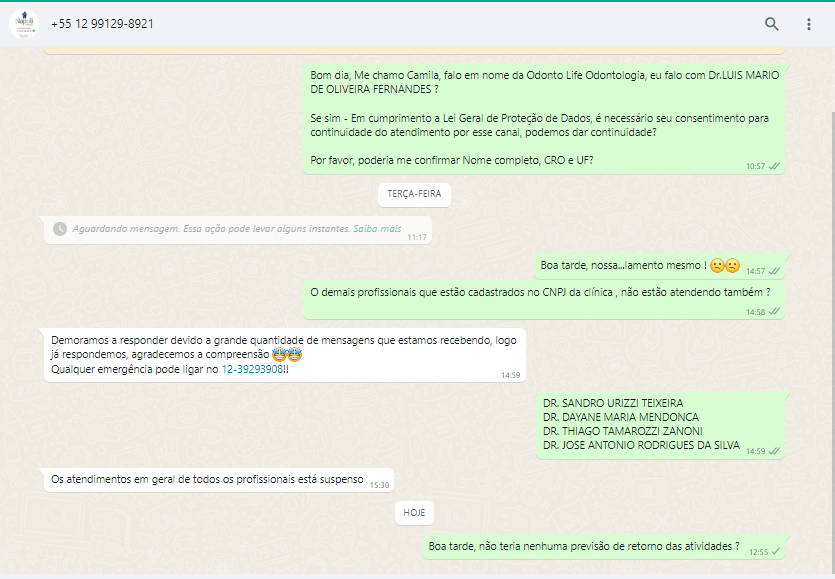Image resolution: width=835 pixels, height=579 pixels.
Task: Select the message introducing Camila from Odonto Life
Action: (544, 118)
